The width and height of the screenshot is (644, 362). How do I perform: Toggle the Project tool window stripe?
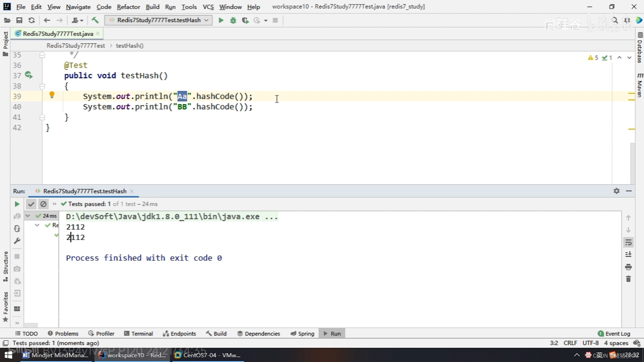click(x=5, y=44)
